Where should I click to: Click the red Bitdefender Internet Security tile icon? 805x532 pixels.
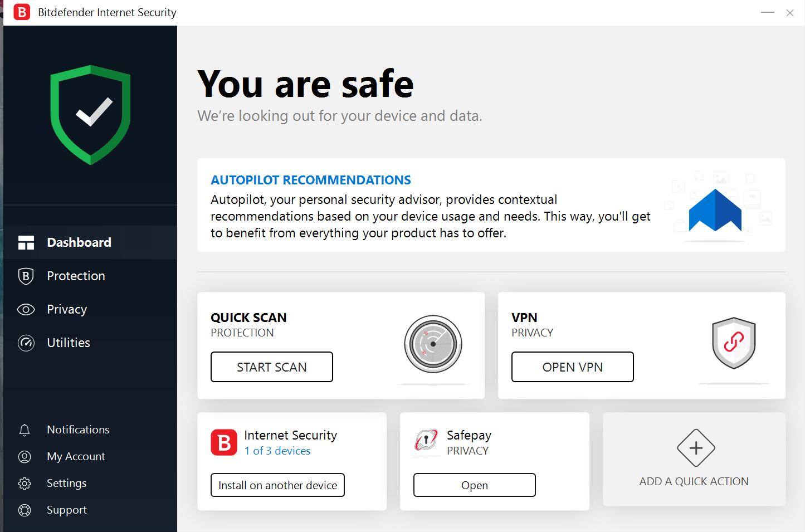pos(224,443)
